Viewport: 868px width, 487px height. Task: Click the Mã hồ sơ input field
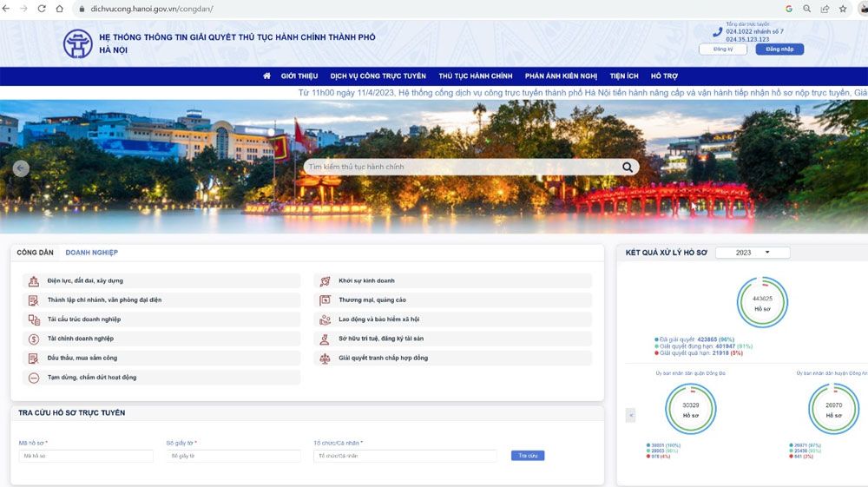coord(86,456)
